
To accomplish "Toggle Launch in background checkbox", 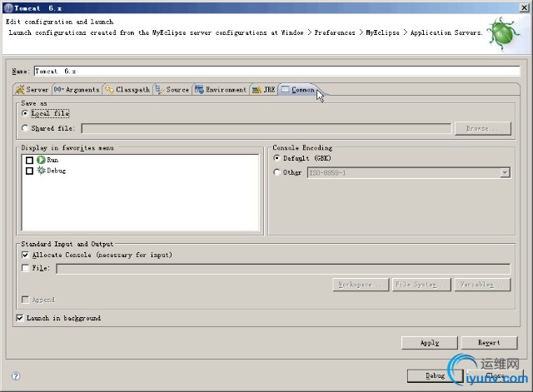I will pos(20,318).
